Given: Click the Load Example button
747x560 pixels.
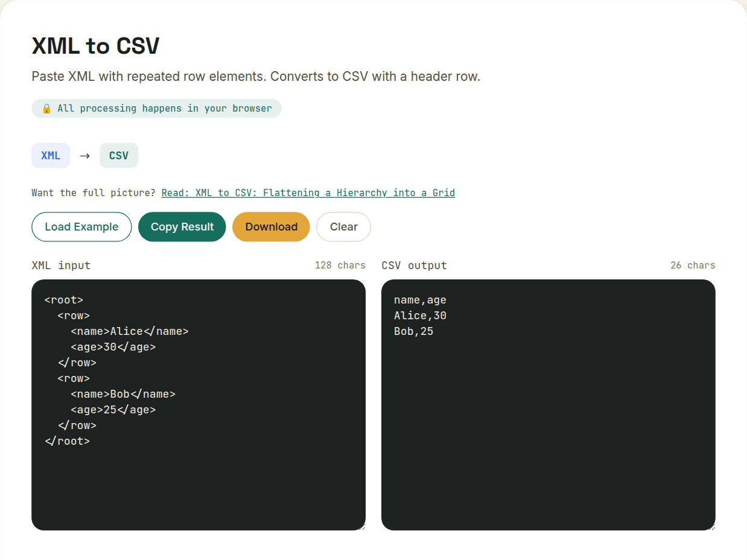Looking at the screenshot, I should [x=81, y=227].
